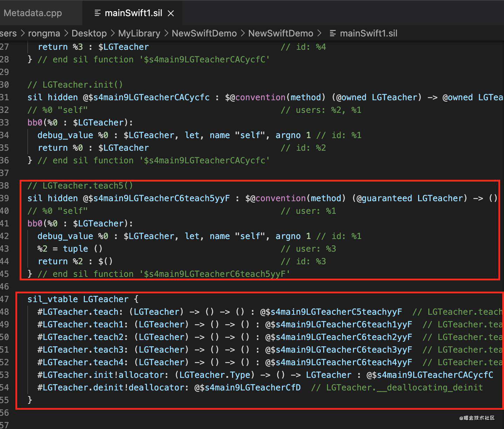The height and width of the screenshot is (429, 504).
Task: Click line number 31 in gutter
Action: 5,97
